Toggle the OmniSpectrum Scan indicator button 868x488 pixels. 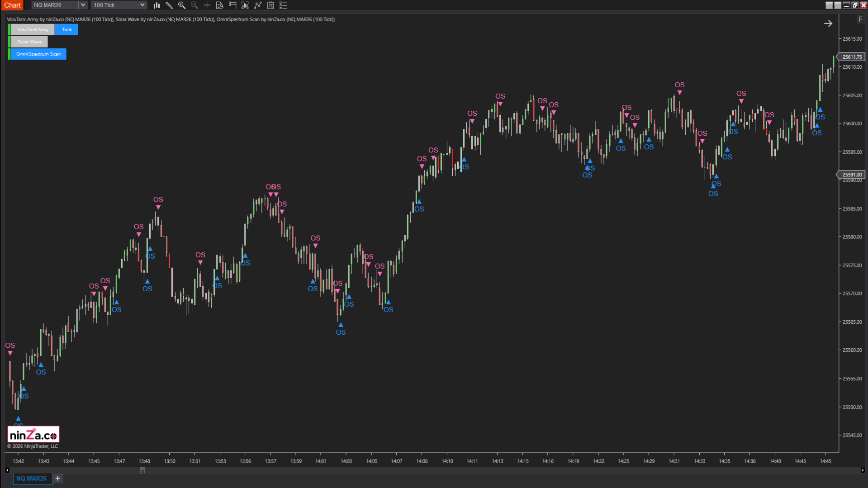click(38, 54)
